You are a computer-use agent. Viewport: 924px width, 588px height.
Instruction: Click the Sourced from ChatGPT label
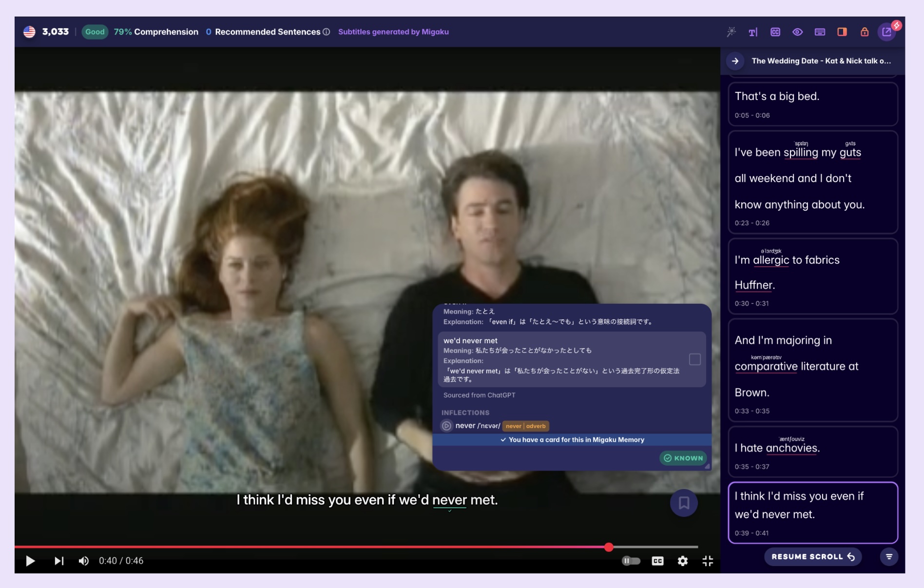[x=479, y=395]
